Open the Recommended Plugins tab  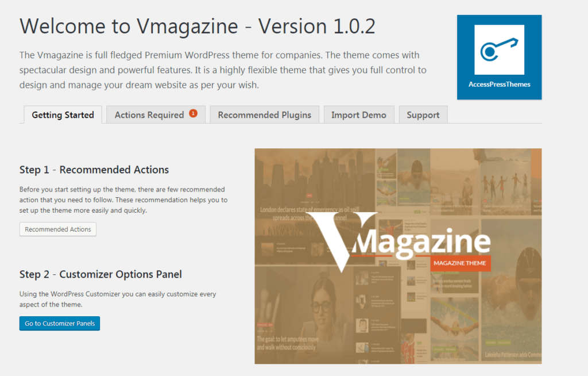coord(264,114)
